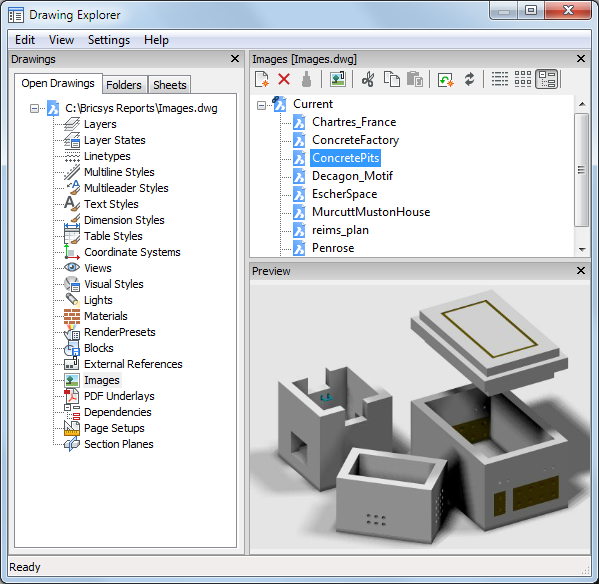Click the image list scroll down arrow
The width and height of the screenshot is (599, 584).
582,250
